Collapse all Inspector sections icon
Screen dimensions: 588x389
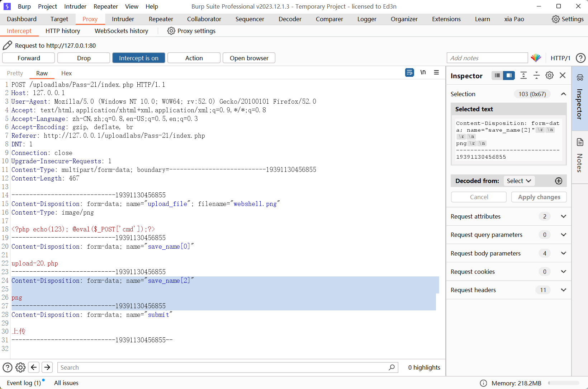tap(536, 75)
